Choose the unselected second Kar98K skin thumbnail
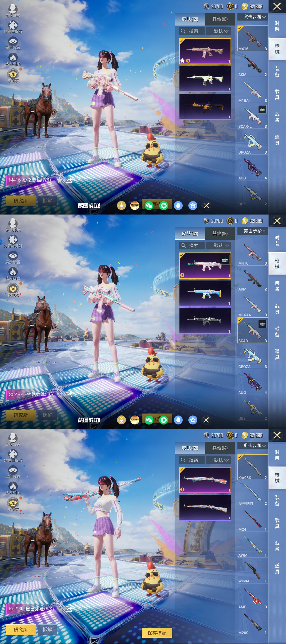This screenshot has height=644, width=286. [205, 508]
